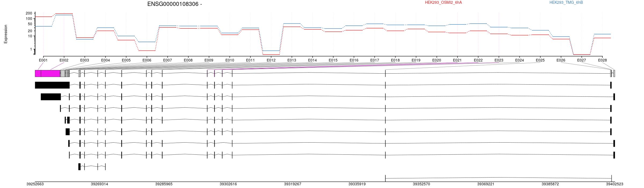Click exon label E002
Screen dimensions: 644x188
[64, 60]
